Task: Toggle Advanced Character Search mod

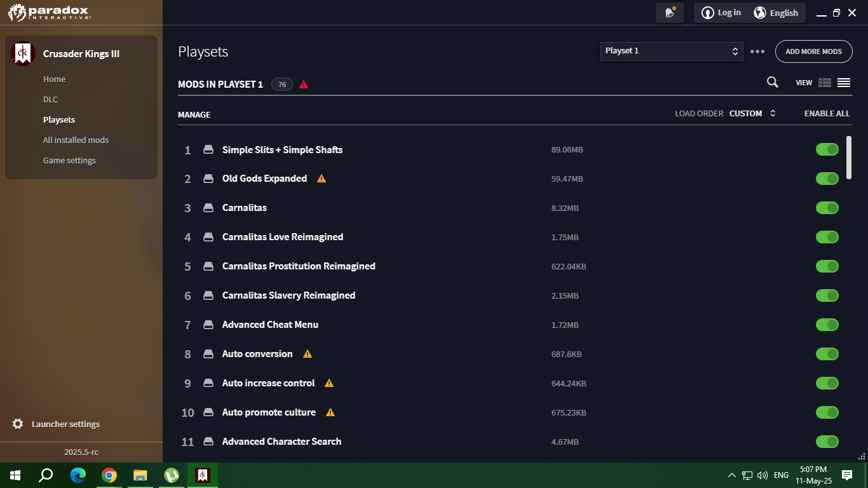Action: coord(827,442)
